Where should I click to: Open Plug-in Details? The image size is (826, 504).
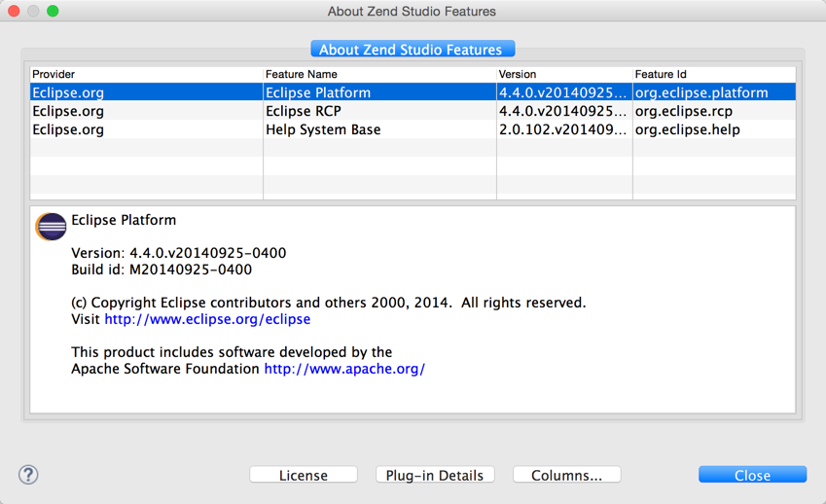coord(435,475)
